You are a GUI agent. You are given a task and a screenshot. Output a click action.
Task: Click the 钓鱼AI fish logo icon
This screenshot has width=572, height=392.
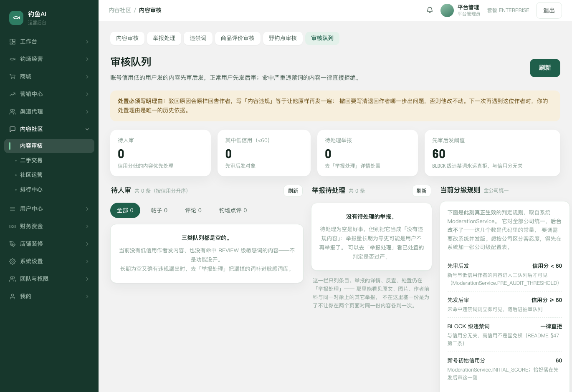[16, 18]
